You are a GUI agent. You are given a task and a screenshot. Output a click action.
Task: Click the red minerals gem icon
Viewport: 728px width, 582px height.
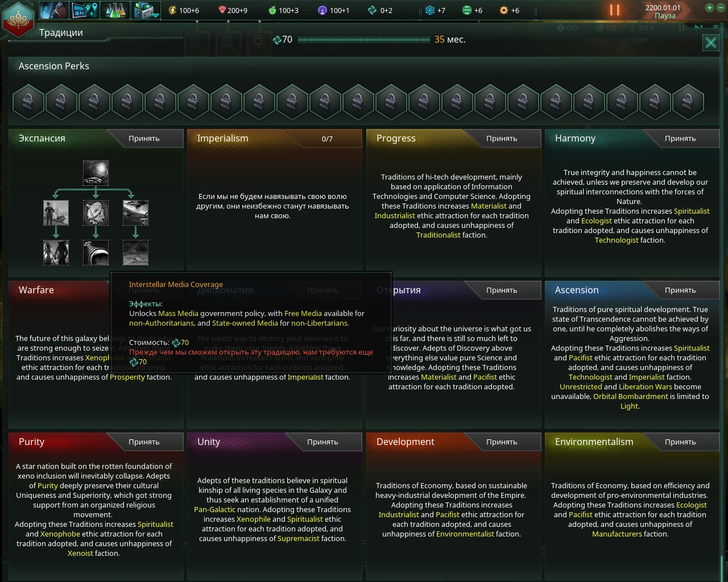[x=222, y=10]
